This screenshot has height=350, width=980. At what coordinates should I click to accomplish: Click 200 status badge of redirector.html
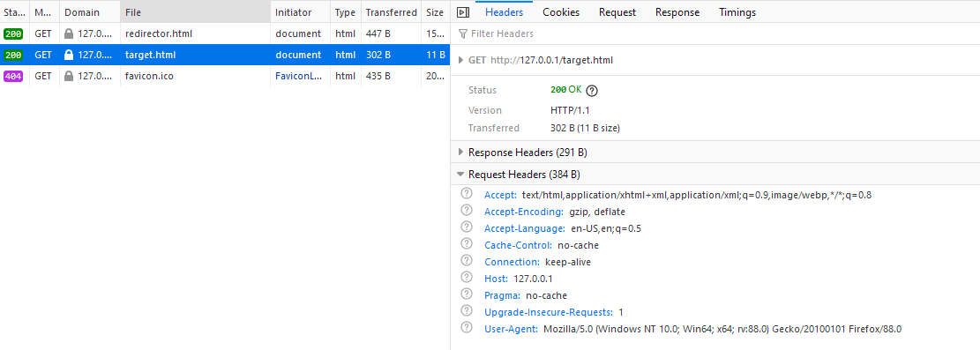click(x=13, y=34)
